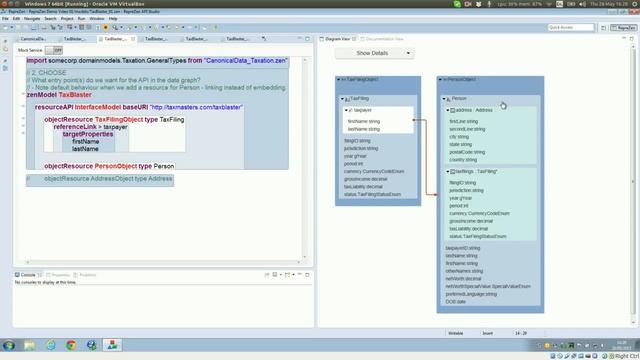The image size is (640, 360).
Task: Click the address struct icon in Person
Action: pos(453,110)
